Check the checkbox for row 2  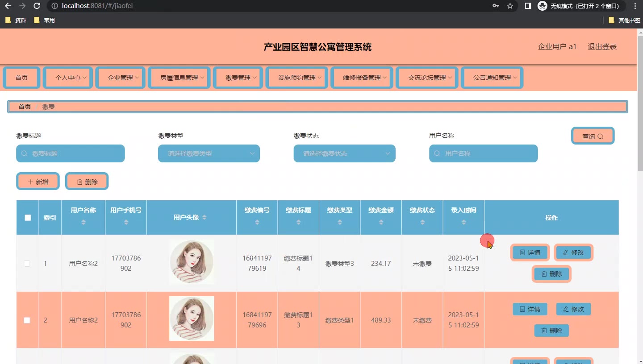tap(27, 320)
